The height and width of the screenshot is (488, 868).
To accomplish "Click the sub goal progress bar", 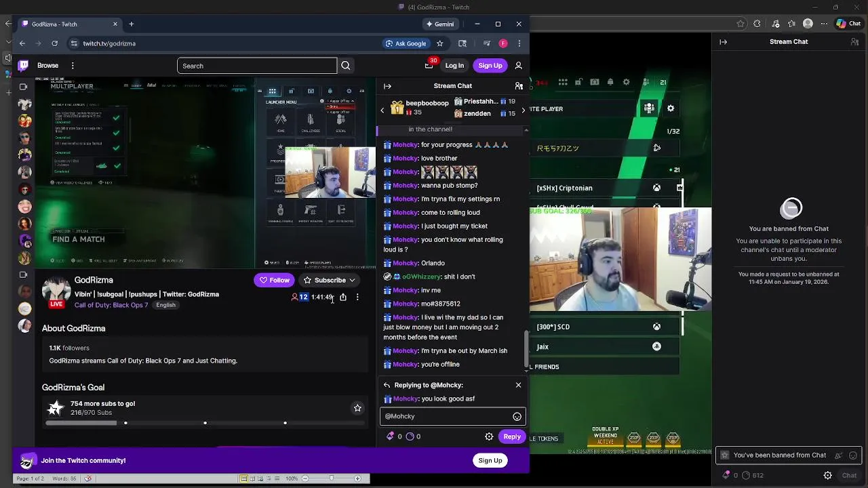I will click(205, 423).
